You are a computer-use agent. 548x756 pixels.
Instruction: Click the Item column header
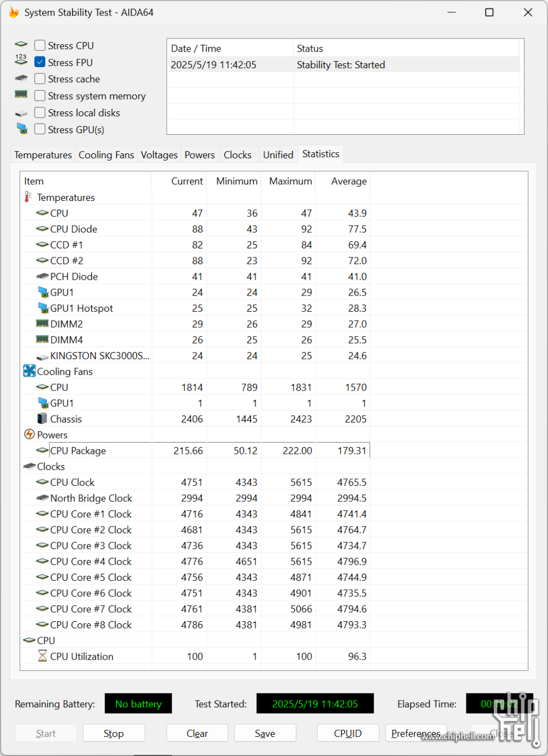pos(86,181)
